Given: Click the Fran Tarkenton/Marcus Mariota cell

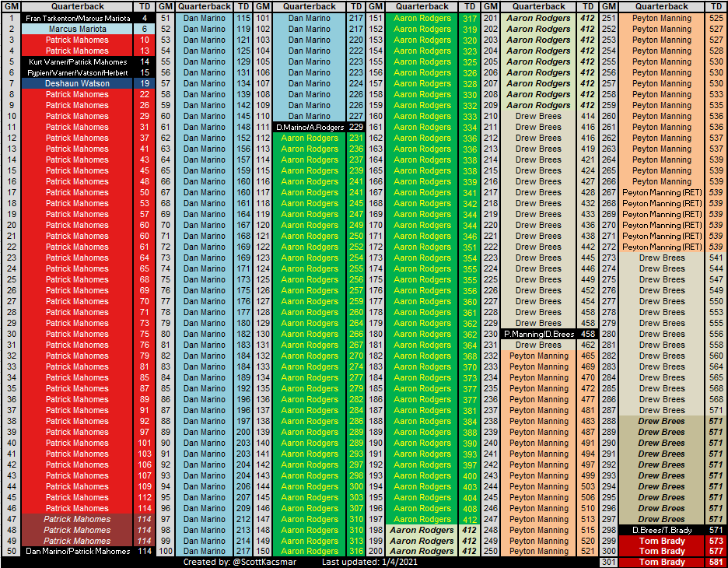Looking at the screenshot, I should (77, 18).
